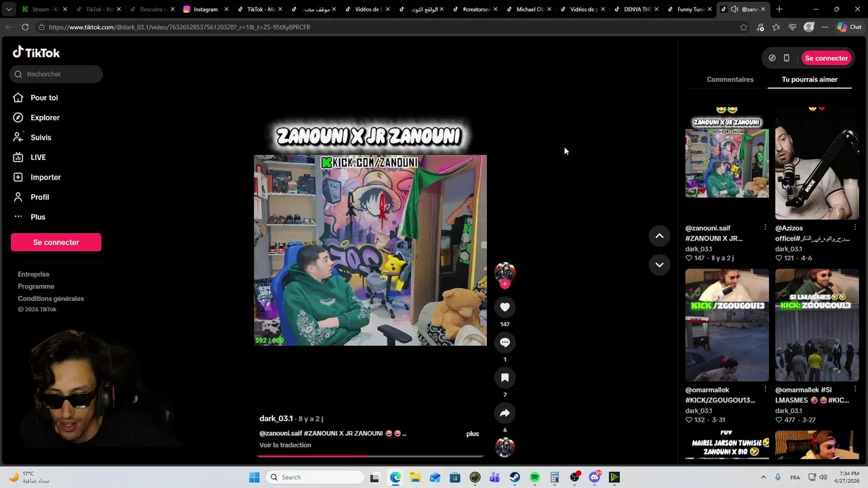Open browser settings and more menu
The height and width of the screenshot is (488, 868).
point(825,27)
